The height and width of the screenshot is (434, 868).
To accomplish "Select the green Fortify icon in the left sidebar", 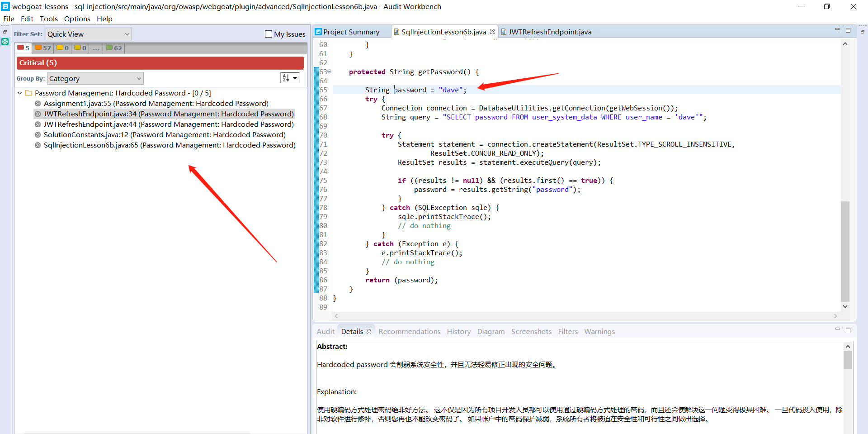I will [5, 42].
